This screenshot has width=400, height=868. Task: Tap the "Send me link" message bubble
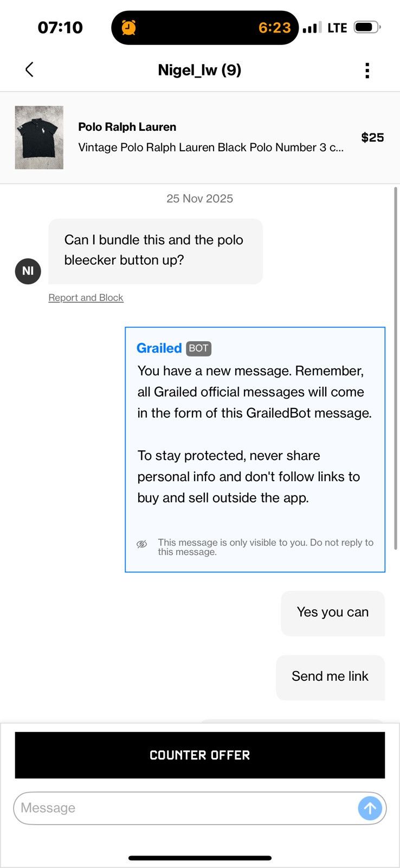point(331,677)
